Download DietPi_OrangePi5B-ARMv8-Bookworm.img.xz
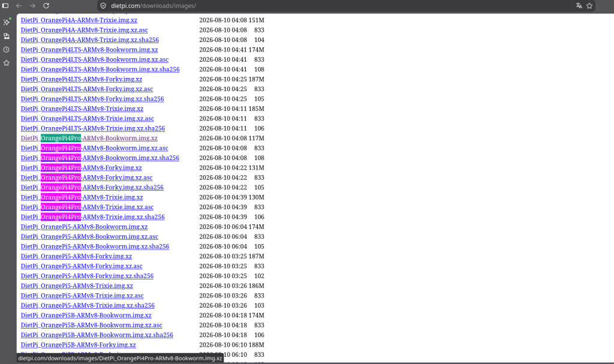Screen dimensions: 614x364 86,315
